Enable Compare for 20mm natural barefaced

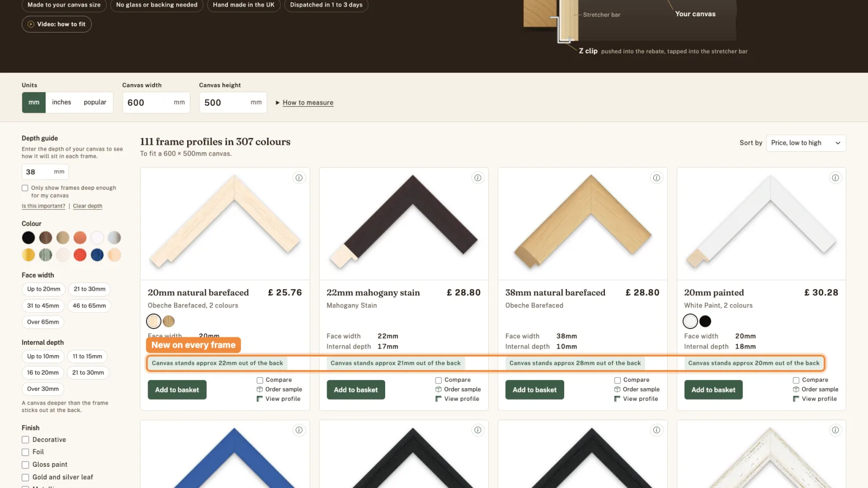pyautogui.click(x=260, y=381)
